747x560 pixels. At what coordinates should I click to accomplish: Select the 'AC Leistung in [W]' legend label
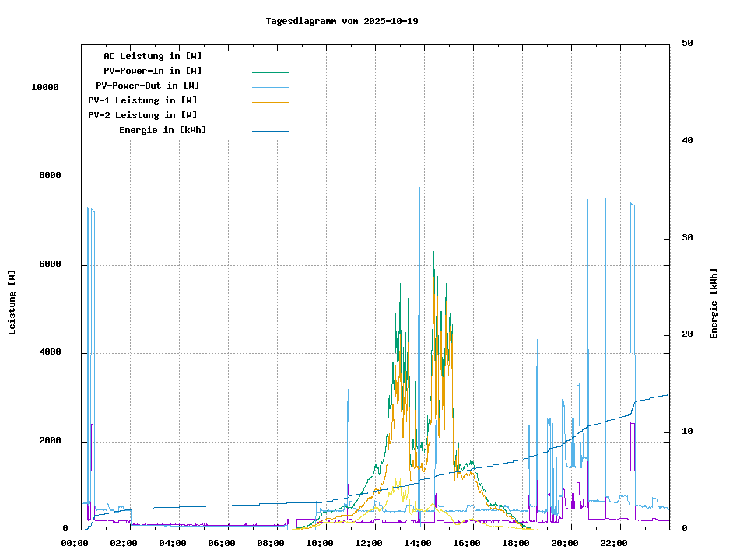(153, 56)
